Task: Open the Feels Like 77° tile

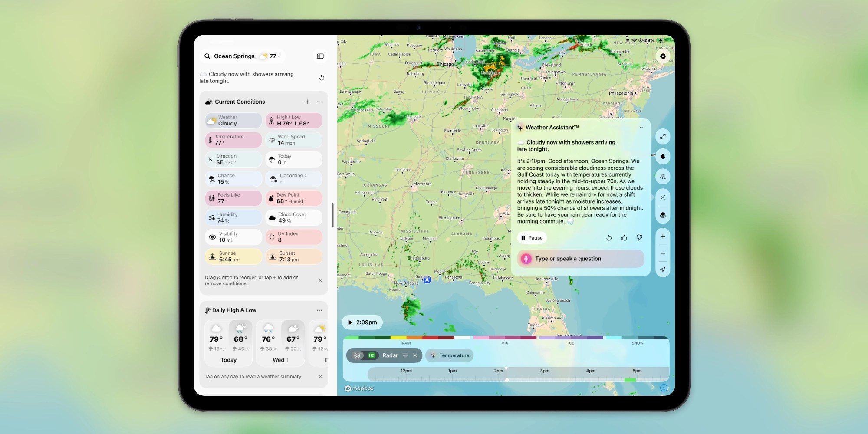Action: click(233, 198)
